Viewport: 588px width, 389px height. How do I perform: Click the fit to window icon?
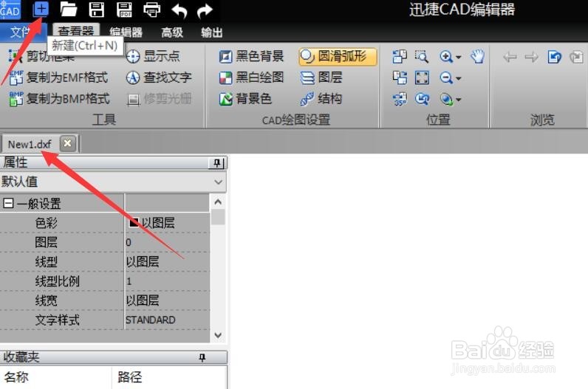(x=422, y=78)
